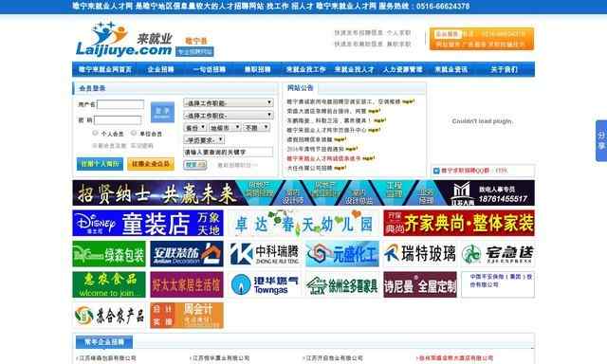
Task: Click the Laijiuye.com site logo
Action: click(124, 40)
